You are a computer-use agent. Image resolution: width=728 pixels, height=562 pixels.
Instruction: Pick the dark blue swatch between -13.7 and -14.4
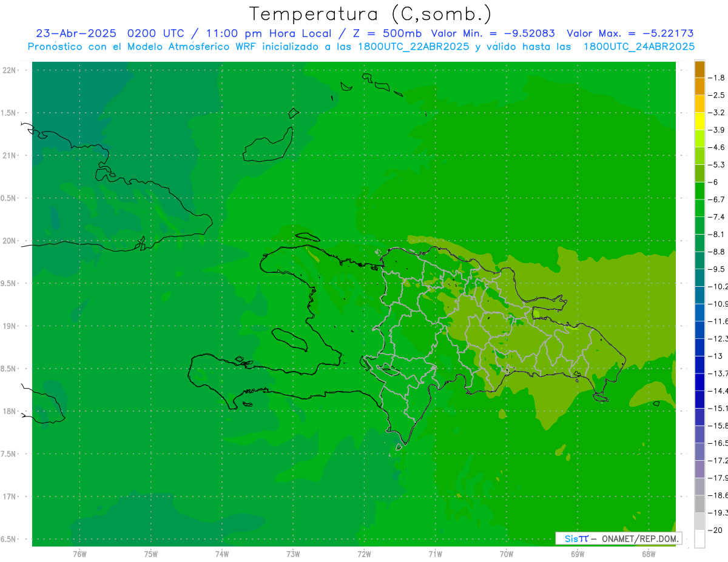[700, 382]
